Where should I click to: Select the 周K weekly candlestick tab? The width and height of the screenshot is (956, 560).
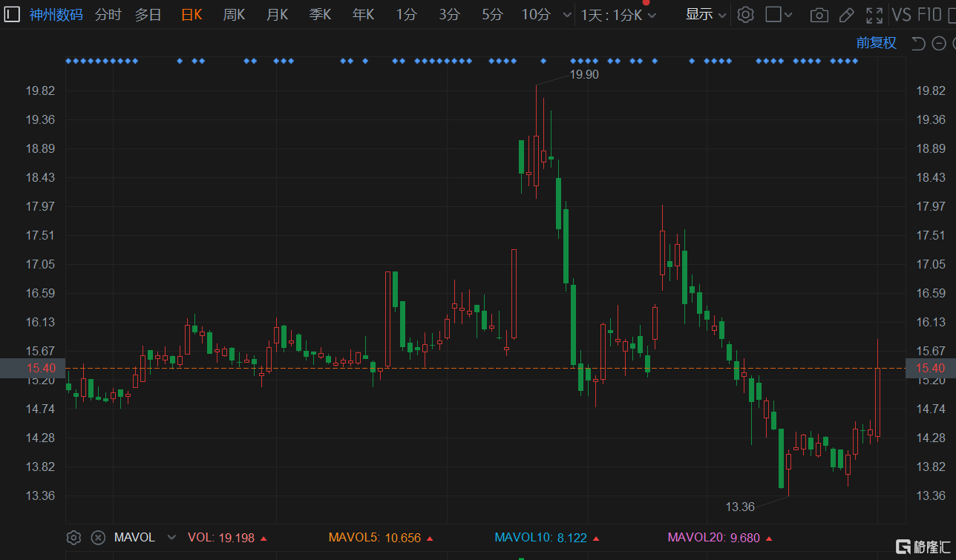click(x=234, y=14)
